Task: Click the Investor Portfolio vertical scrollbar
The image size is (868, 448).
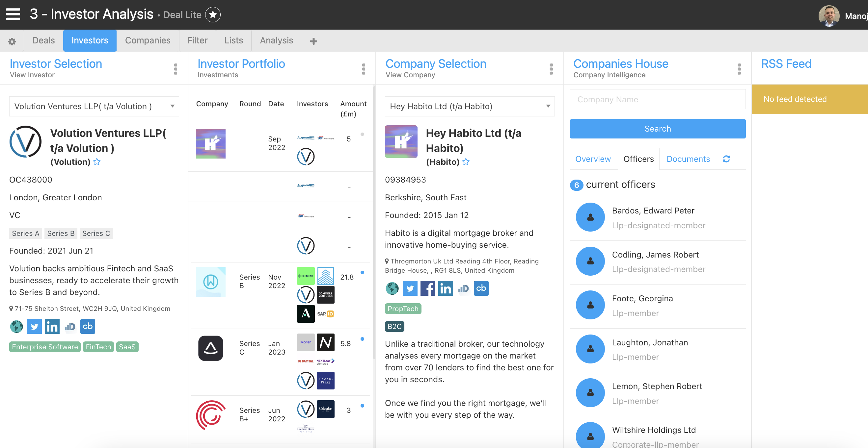Action: point(374,222)
